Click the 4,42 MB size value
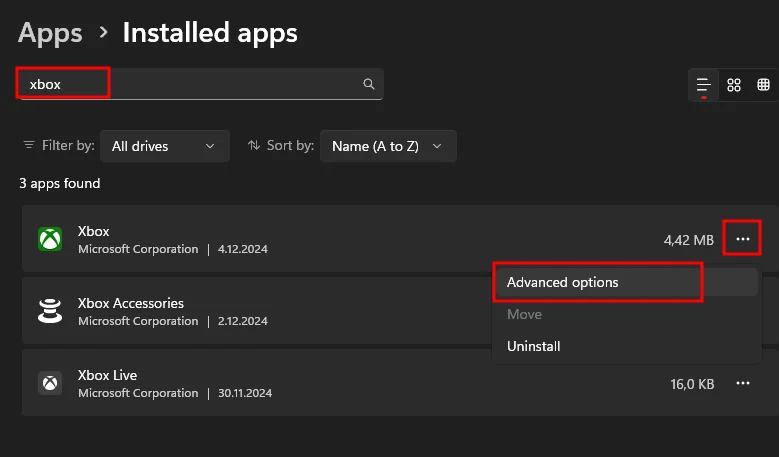 tap(689, 240)
